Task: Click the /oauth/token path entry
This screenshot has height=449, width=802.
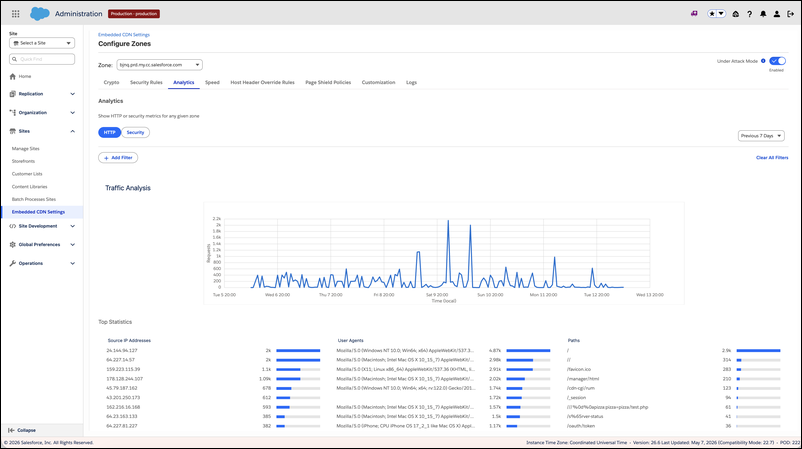Action: pos(581,426)
